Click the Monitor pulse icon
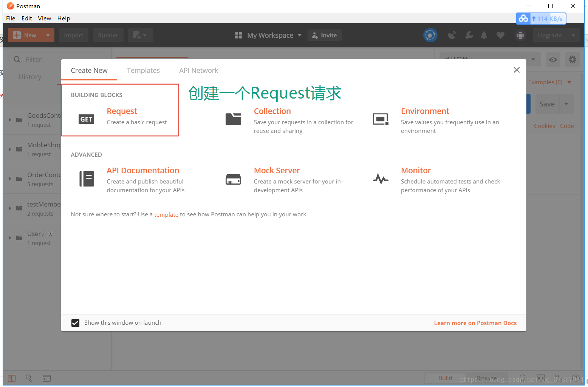The width and height of the screenshot is (588, 387). coord(381,179)
